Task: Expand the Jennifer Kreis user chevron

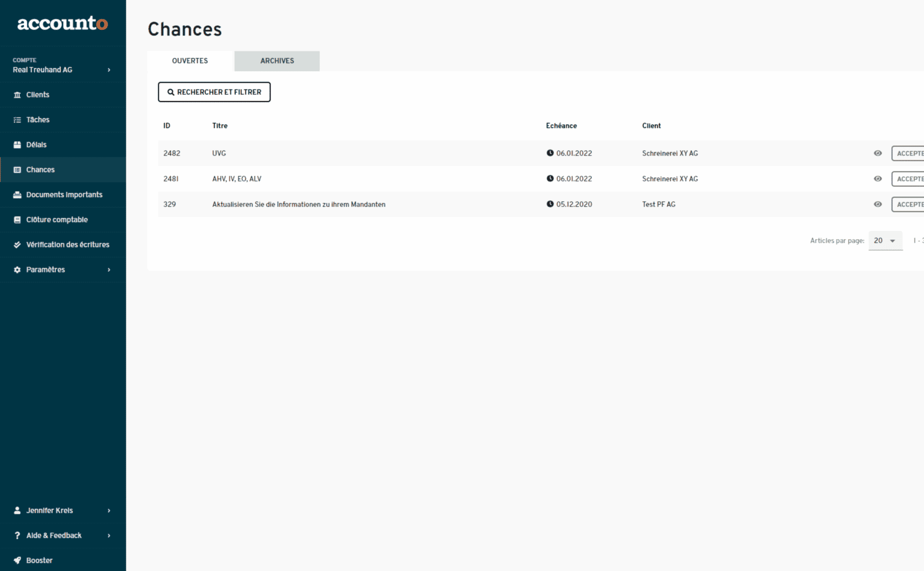Action: point(109,510)
